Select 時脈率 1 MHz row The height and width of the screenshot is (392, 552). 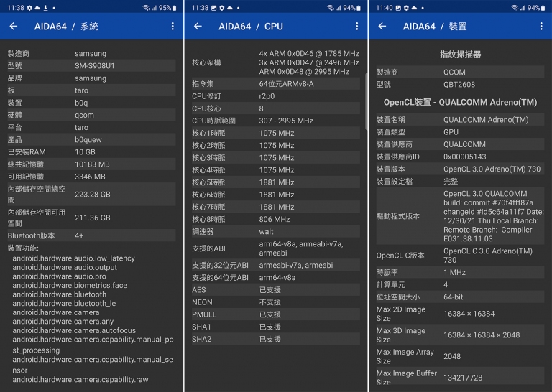point(460,272)
